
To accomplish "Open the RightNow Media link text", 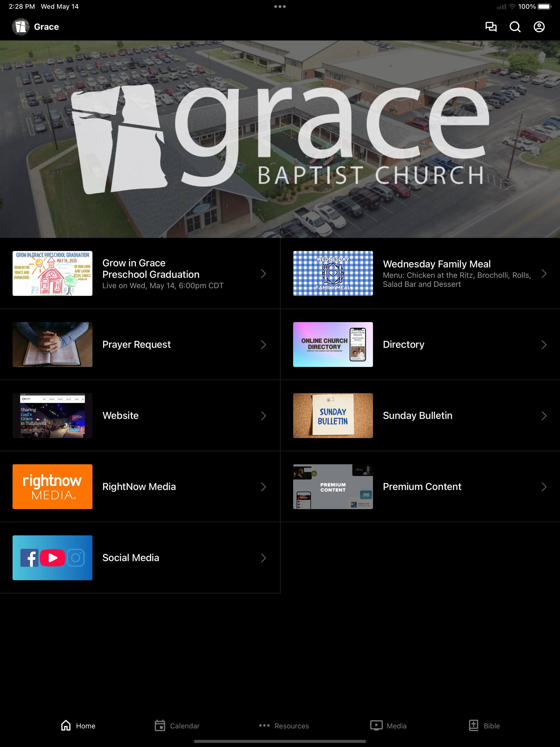I will [x=139, y=487].
